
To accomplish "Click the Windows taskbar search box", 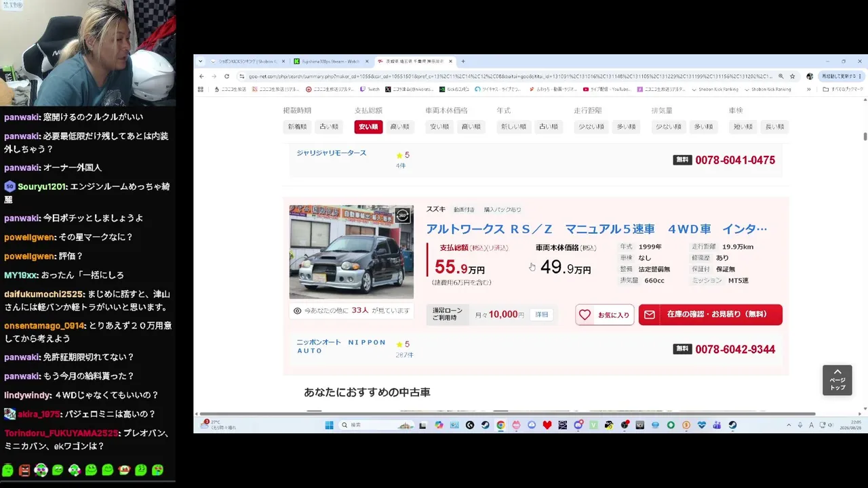I will point(376,425).
